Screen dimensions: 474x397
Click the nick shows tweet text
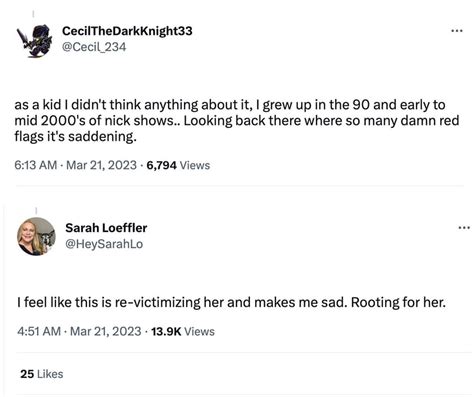[237, 121]
